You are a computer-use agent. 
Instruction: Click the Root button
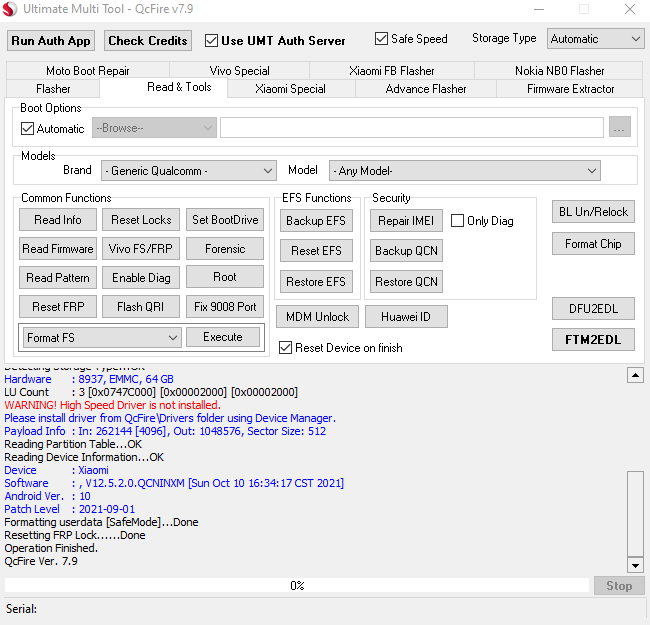(225, 276)
